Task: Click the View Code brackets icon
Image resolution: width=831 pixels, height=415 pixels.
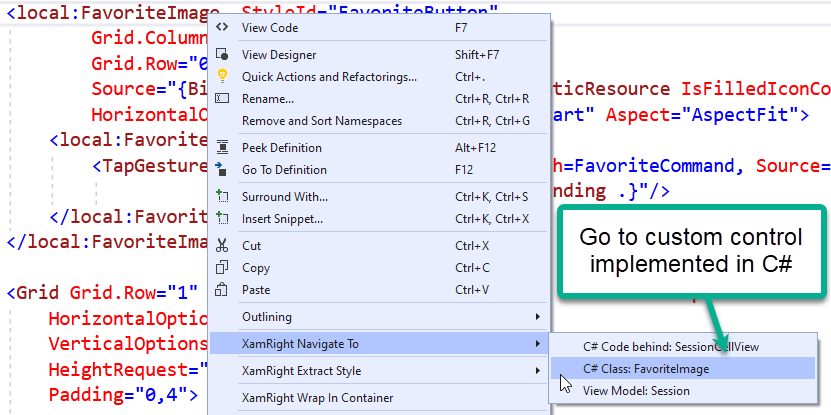Action: point(222,27)
